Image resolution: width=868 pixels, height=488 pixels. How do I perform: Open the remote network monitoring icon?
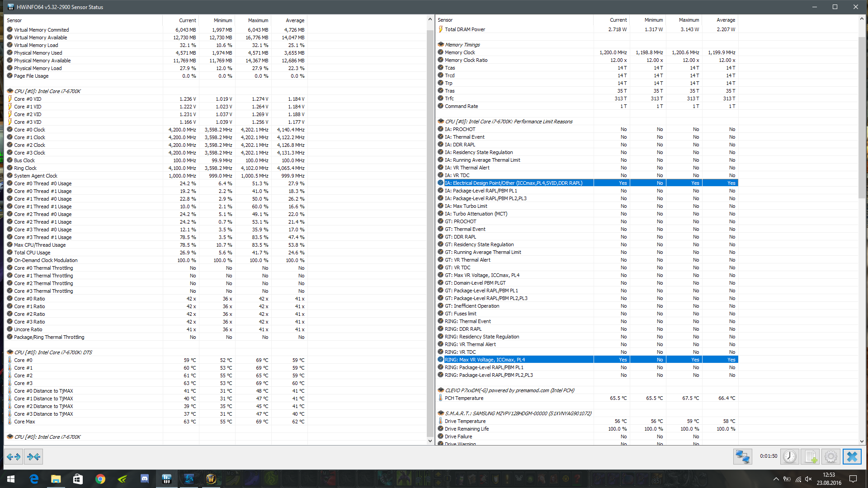(742, 457)
